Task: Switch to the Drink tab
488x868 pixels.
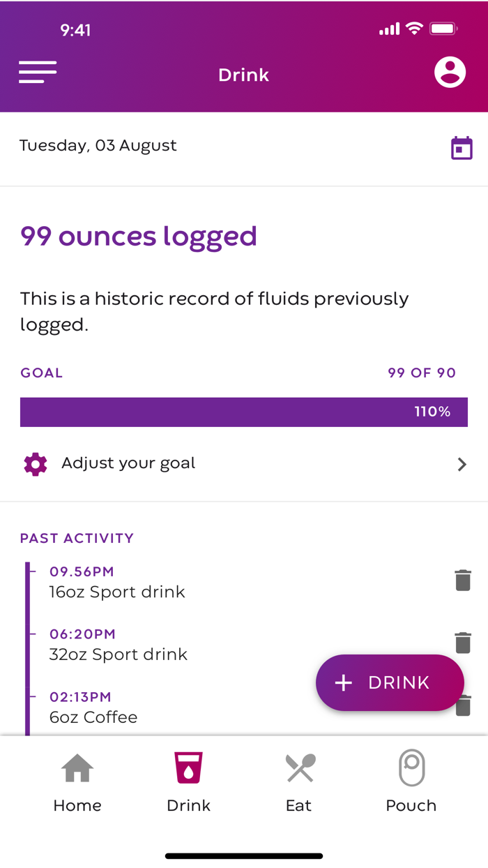Action: point(188,781)
